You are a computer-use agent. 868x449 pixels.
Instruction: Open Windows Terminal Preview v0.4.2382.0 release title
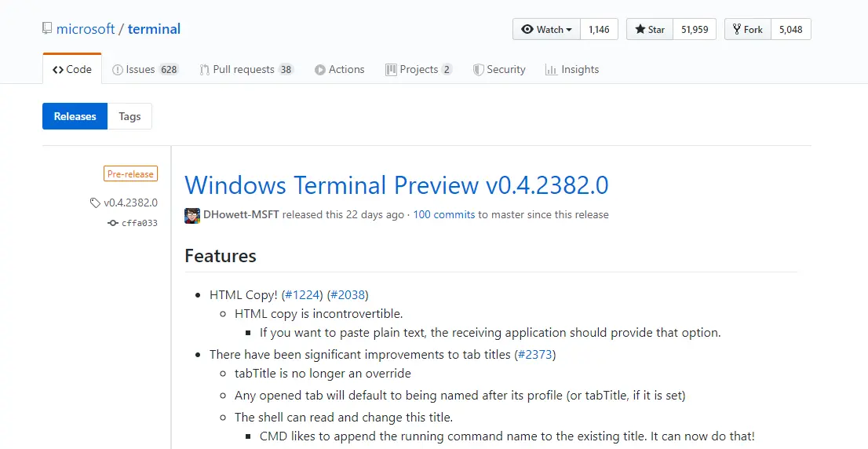pos(396,185)
